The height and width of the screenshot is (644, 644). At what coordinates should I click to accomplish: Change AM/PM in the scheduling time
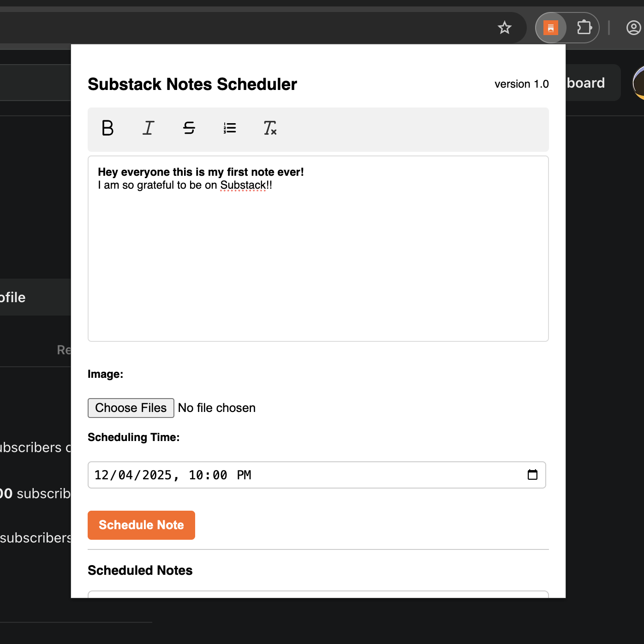click(x=244, y=475)
